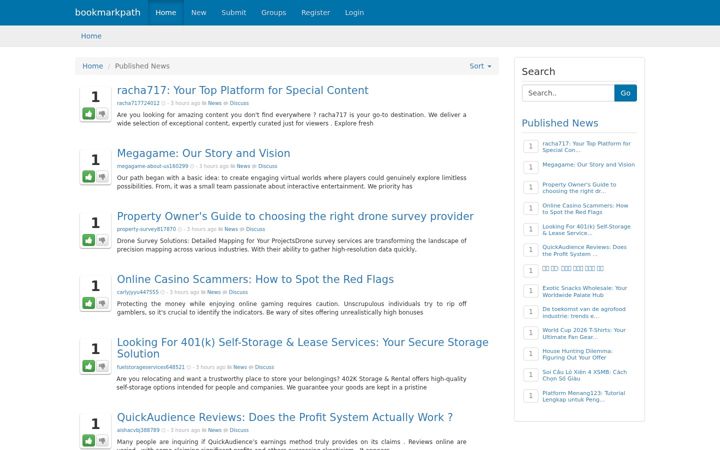
Task: Open sidebar link Looking For 401(k) Self-Storage
Action: pos(586,230)
